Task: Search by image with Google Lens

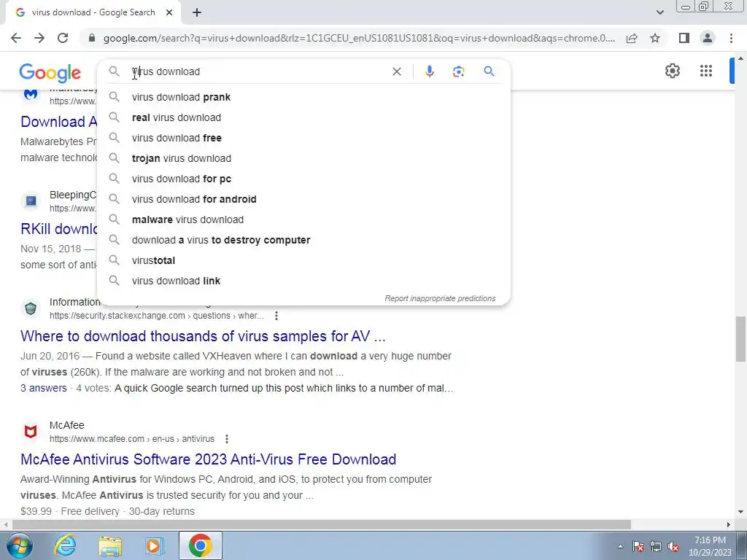Action: (x=458, y=71)
